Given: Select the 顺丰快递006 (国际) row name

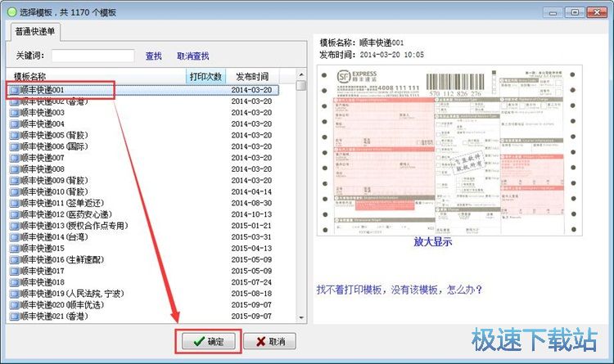Looking at the screenshot, I should click(x=54, y=146).
